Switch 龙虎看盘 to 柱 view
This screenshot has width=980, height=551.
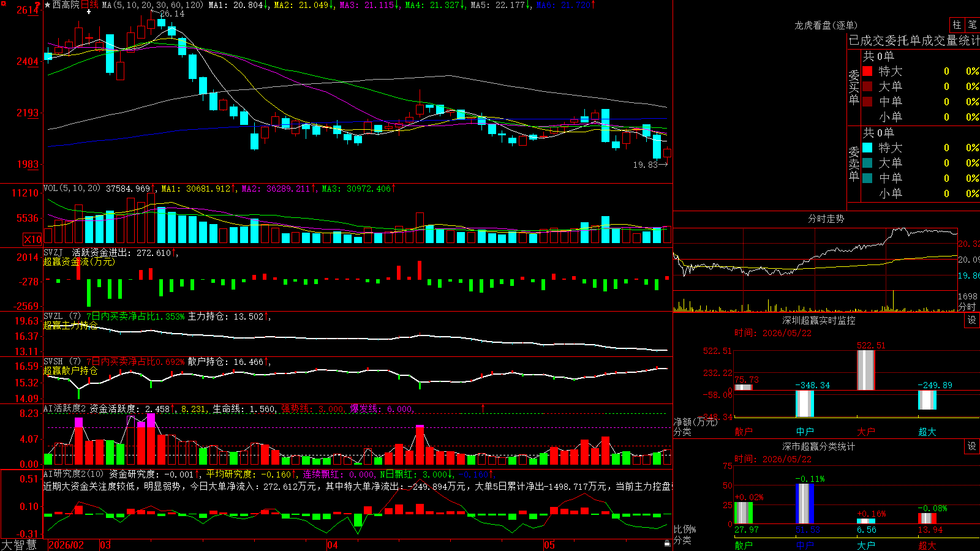click(x=957, y=25)
